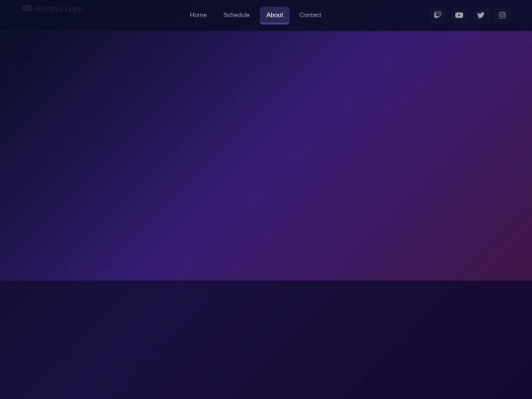The height and width of the screenshot is (399, 532).
Task: Open the YouTube channel icon
Action: click(459, 15)
